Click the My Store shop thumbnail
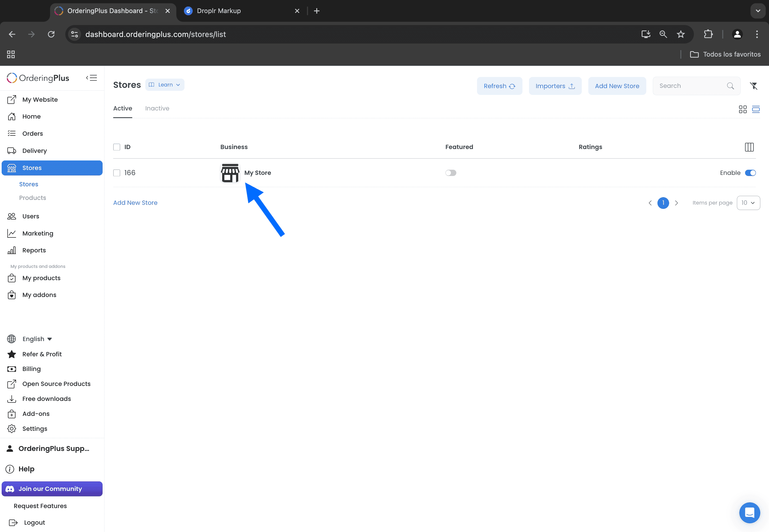This screenshot has width=769, height=532. pos(230,173)
